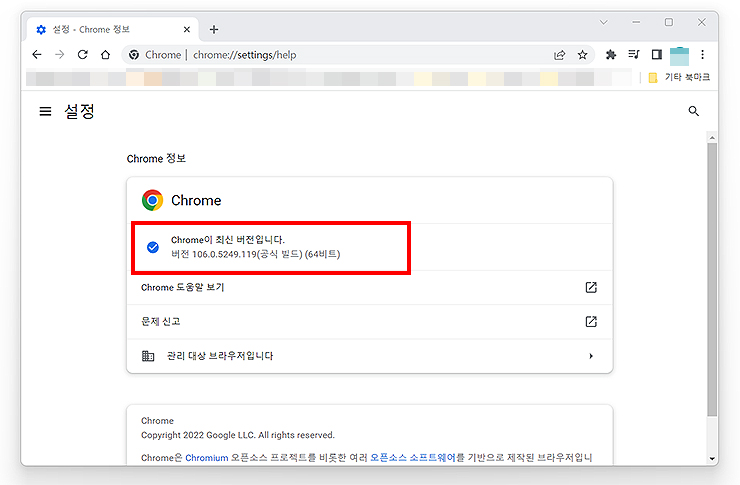
Task: Follow the 오픈소스 소프트웨어 link
Action: pos(413,458)
